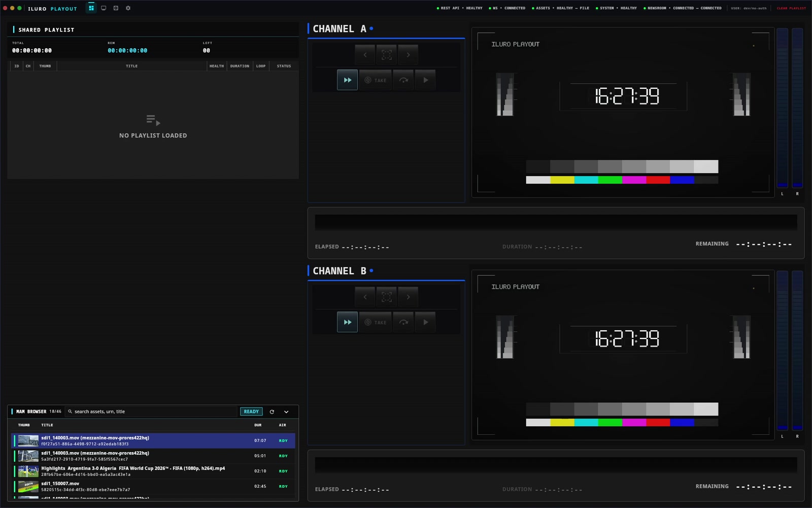Click RDY status of the 02:10 asset
Viewport: 812px width, 508px height.
click(x=283, y=471)
